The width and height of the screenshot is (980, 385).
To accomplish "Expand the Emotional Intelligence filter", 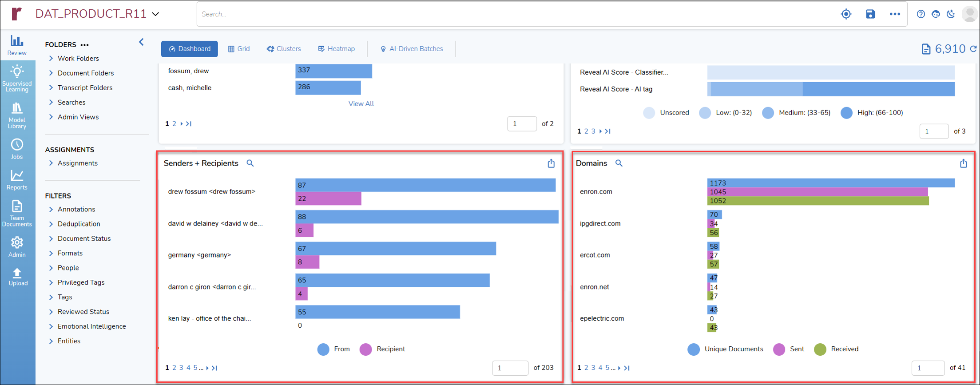I will tap(51, 326).
